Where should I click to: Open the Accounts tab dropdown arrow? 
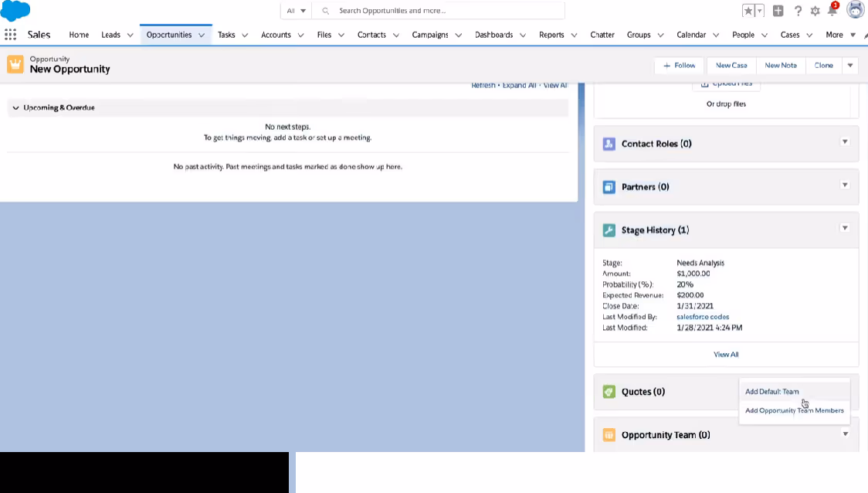point(300,35)
